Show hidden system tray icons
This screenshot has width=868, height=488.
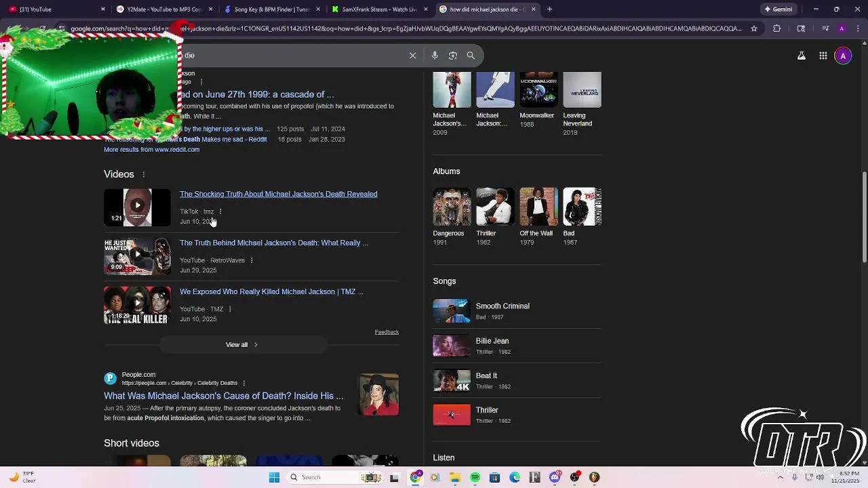coord(780,477)
